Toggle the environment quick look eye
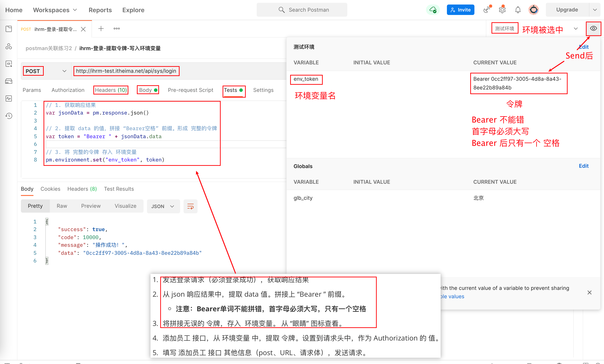Viewport: 604px width, 364px height. [593, 28]
